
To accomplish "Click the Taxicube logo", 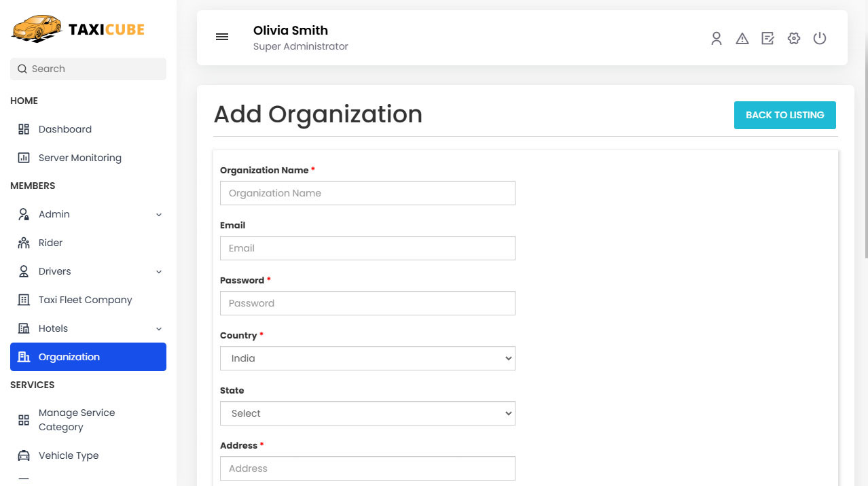I will (78, 29).
